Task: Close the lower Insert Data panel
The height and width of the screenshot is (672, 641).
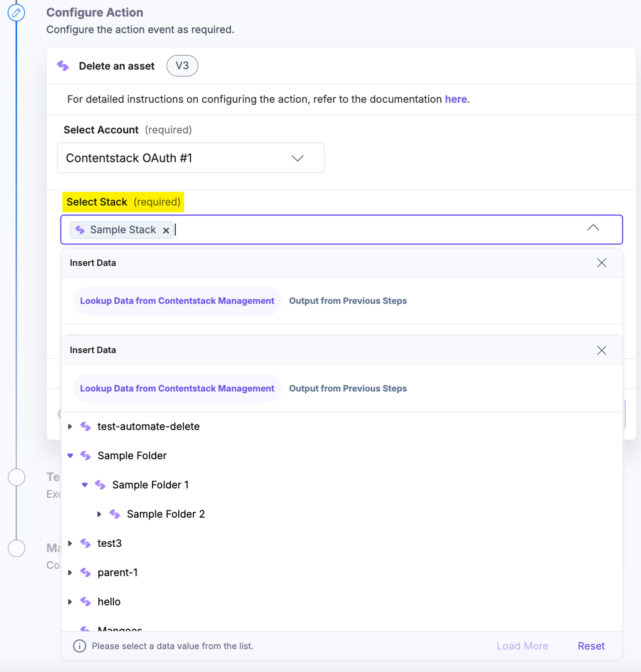Action: (x=601, y=350)
